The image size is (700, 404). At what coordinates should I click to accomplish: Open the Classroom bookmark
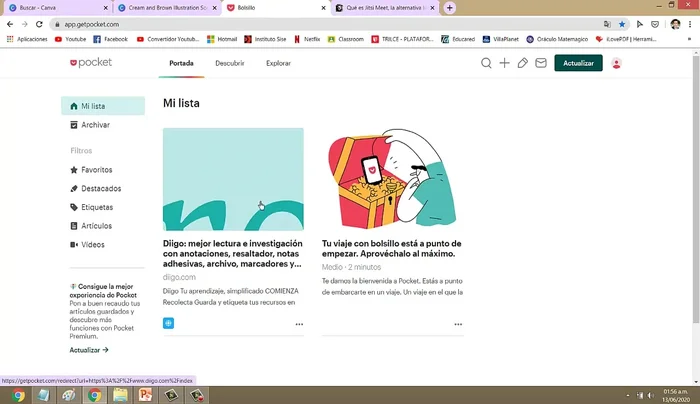(346, 39)
